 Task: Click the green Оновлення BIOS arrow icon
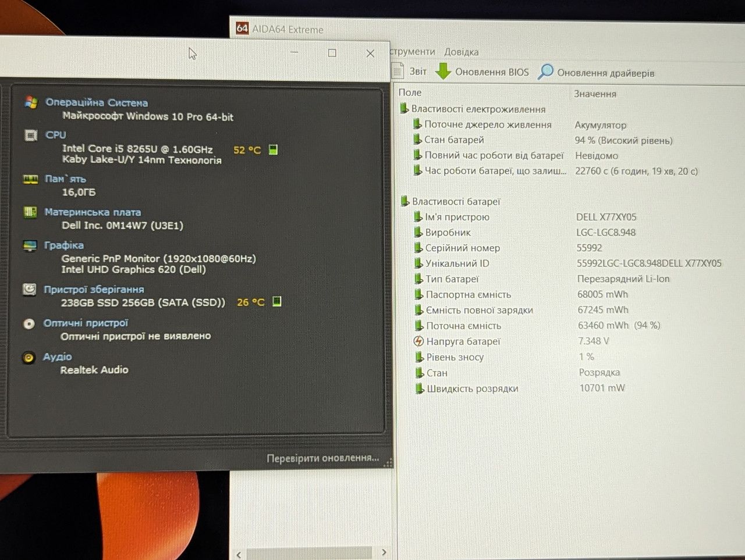pyautogui.click(x=444, y=72)
